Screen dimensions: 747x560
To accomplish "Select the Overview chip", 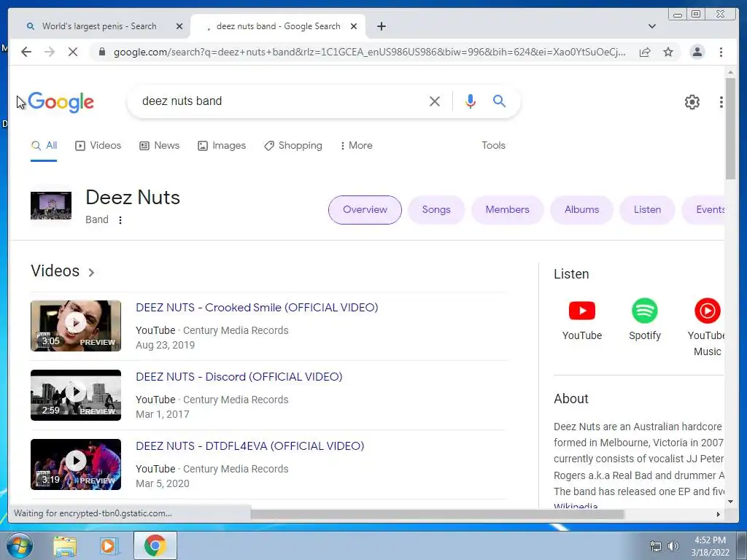I will click(x=365, y=210).
